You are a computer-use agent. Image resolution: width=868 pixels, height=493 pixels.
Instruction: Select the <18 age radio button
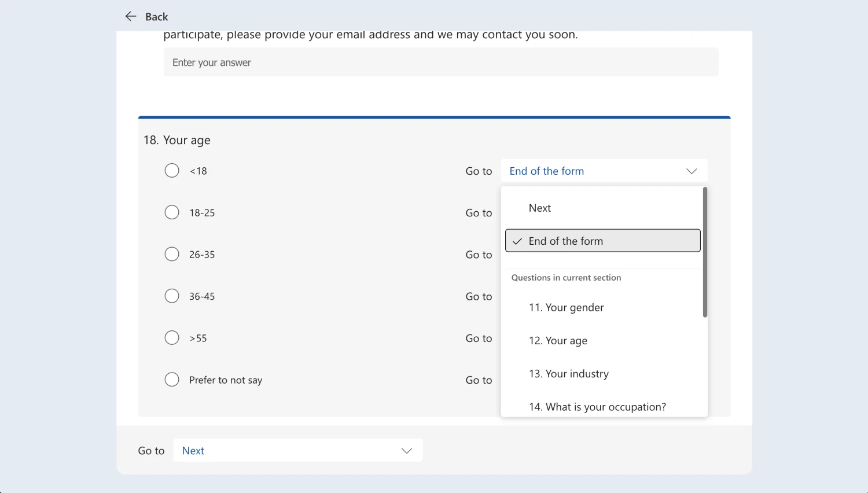pos(172,171)
